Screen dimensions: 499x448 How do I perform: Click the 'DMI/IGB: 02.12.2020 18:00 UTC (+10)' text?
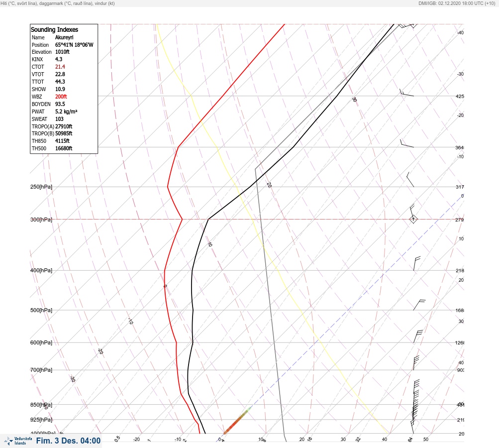(x=457, y=3)
